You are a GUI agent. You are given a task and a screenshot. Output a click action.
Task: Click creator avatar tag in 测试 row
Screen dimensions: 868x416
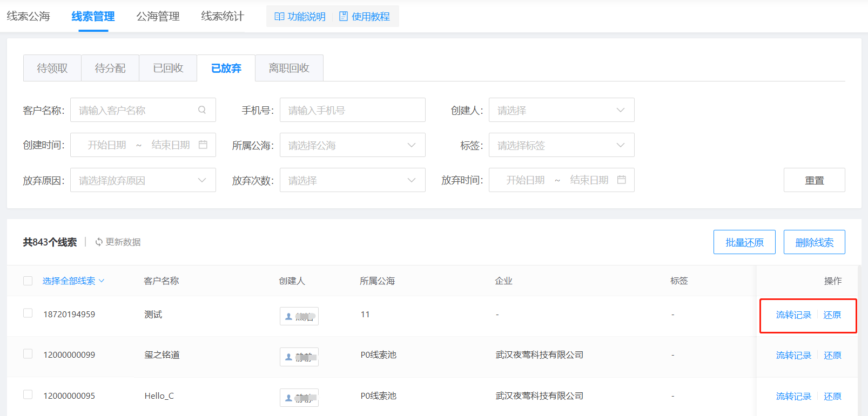pyautogui.click(x=299, y=316)
